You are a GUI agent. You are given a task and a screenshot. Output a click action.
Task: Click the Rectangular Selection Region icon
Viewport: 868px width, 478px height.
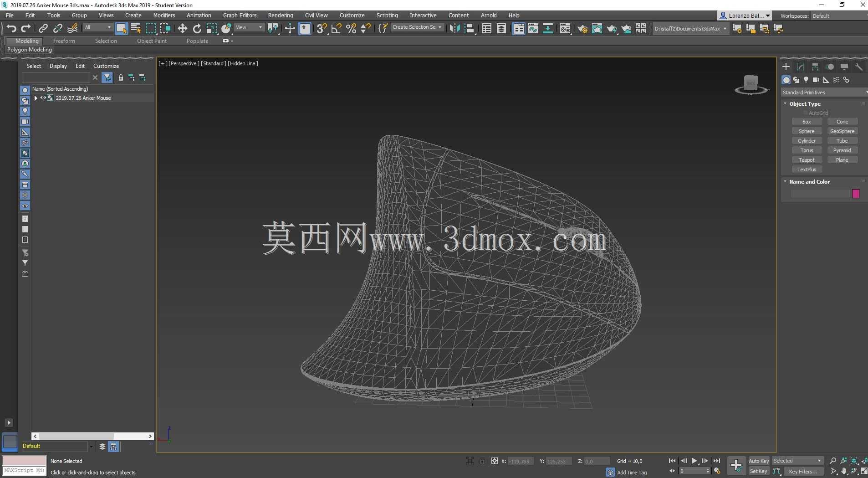tap(150, 28)
